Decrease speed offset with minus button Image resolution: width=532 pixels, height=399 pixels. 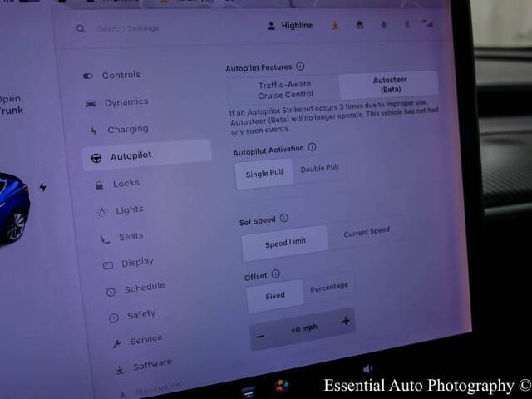260,337
